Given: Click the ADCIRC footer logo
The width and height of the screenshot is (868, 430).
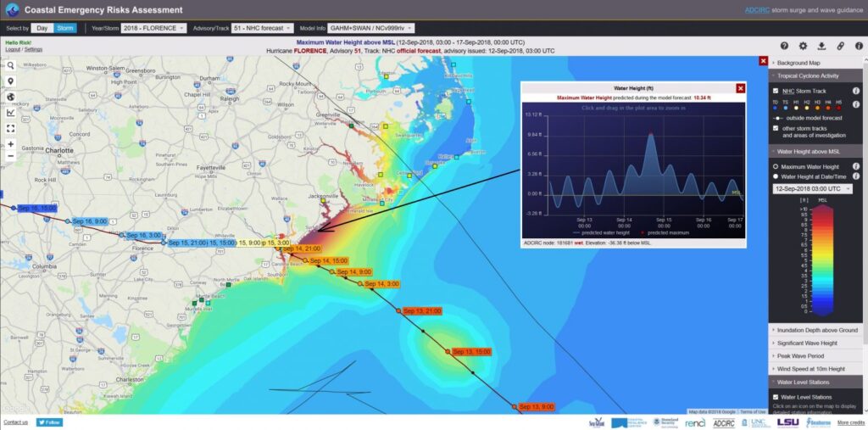Looking at the screenshot, I should [724, 423].
